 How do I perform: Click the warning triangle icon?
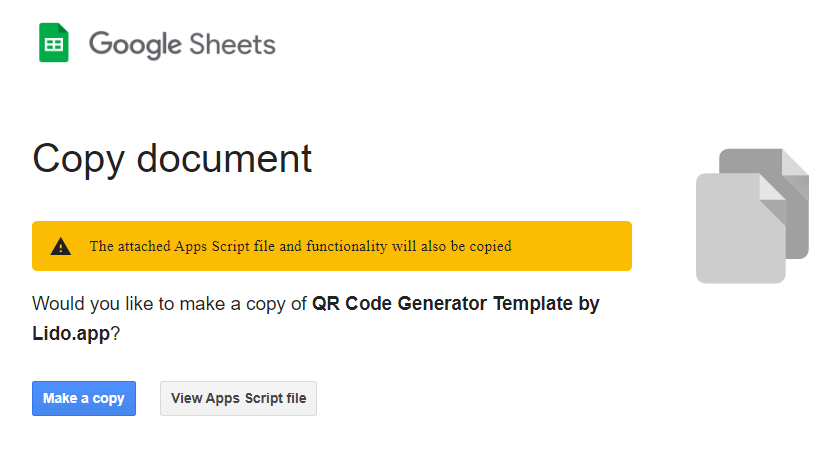click(x=60, y=247)
